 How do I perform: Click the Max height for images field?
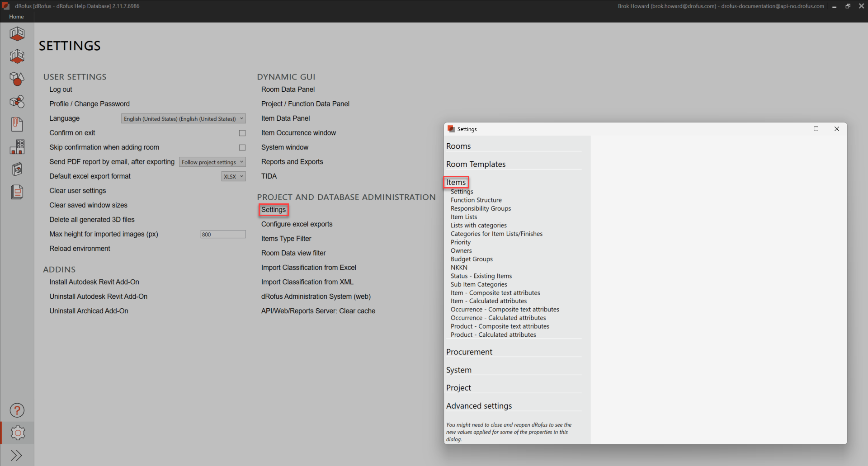pos(223,234)
